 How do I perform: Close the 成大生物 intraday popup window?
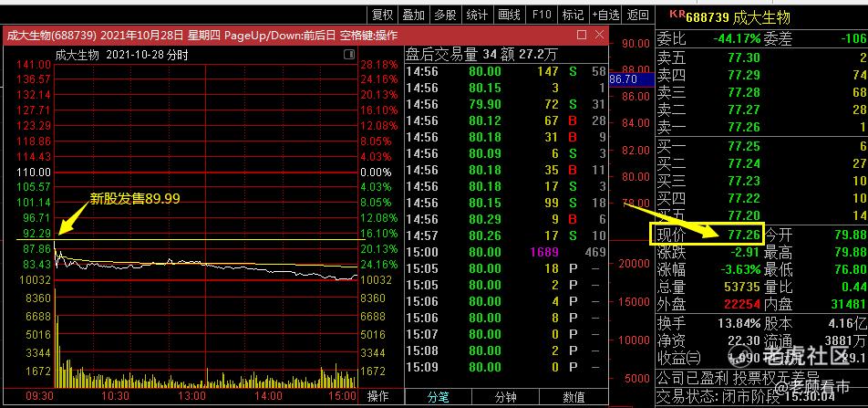coord(599,35)
